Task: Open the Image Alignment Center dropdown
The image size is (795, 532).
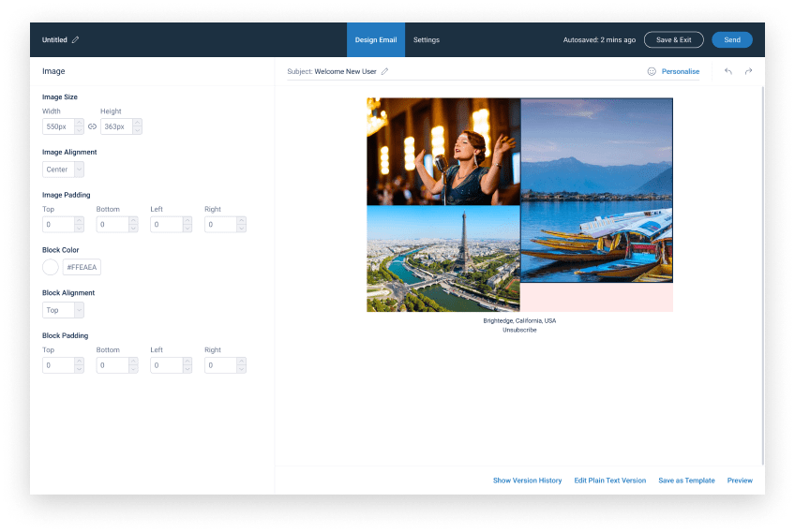Action: coord(63,170)
